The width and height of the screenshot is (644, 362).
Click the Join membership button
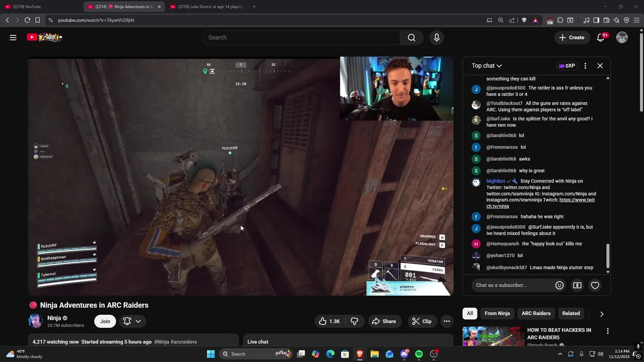point(105,321)
